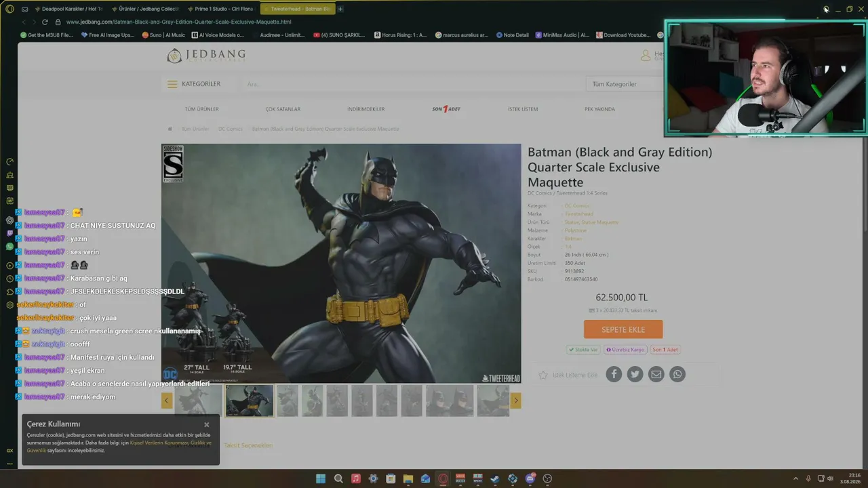Open Discord from the taskbar

tap(530, 479)
